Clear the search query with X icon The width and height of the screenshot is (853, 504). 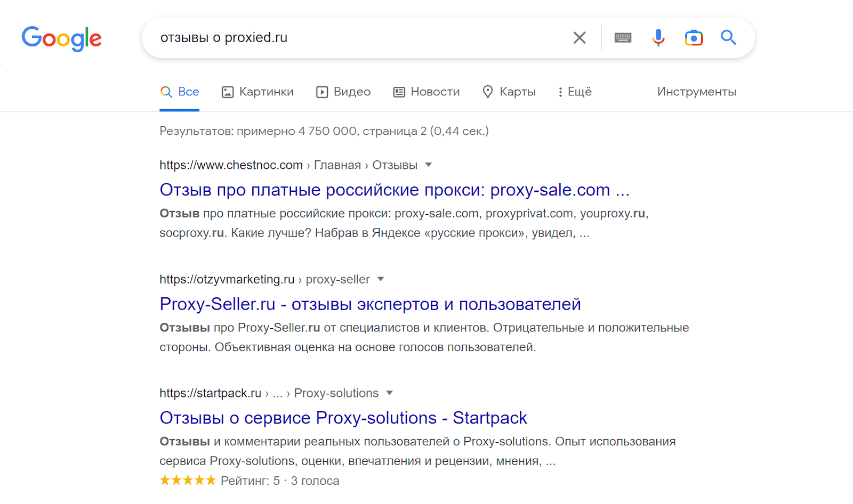580,38
